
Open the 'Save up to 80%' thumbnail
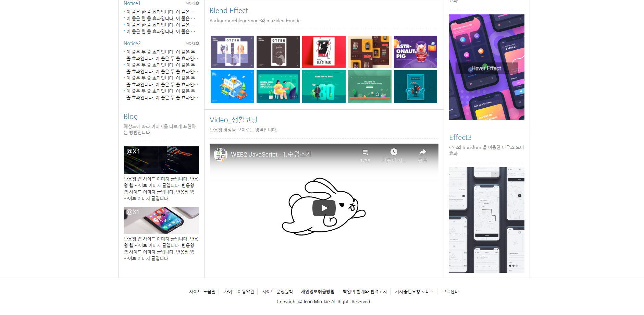tap(324, 87)
